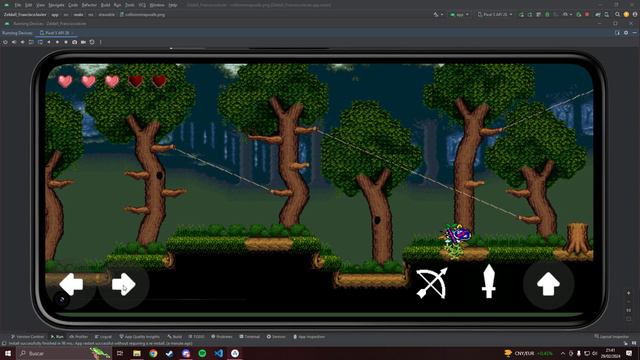Screen dimensions: 640x360
Task: Click the app breadcrumb in navigation bar
Action: tap(55, 15)
